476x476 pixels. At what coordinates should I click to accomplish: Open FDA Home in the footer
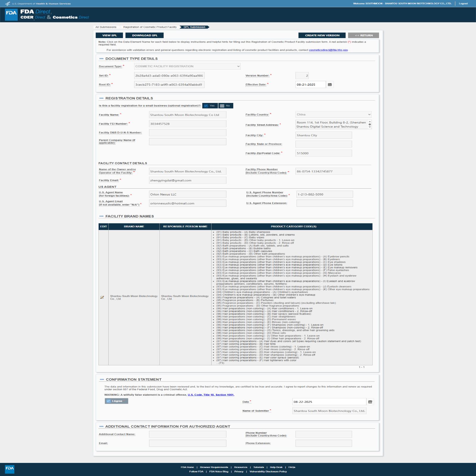point(187,467)
